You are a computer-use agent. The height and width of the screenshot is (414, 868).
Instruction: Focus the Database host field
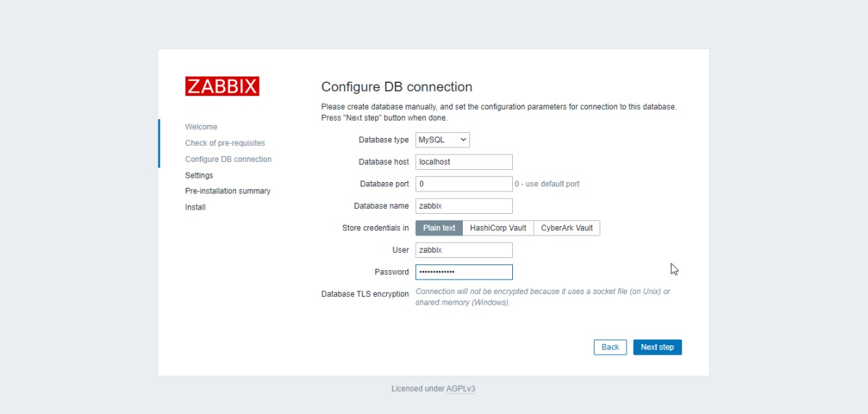464,162
